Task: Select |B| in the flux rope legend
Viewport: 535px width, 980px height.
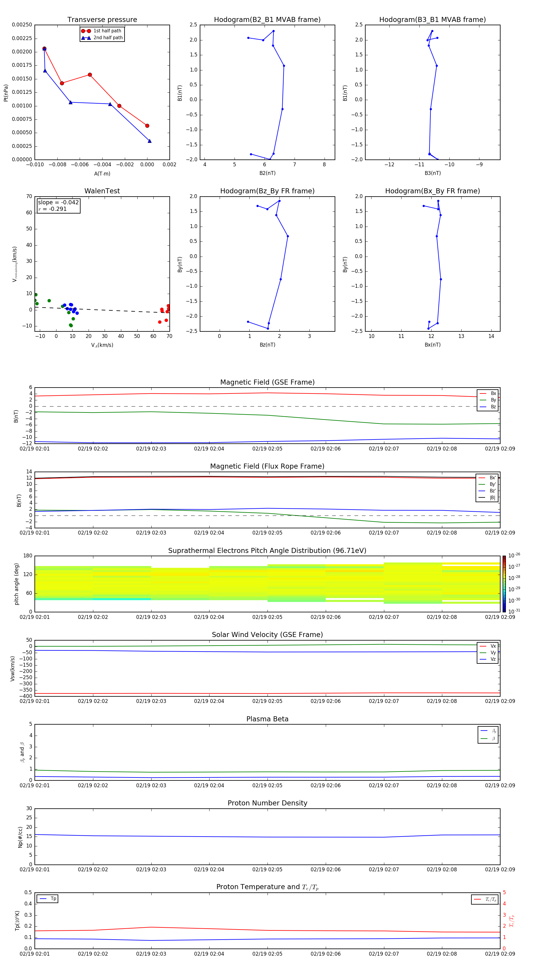Action: click(x=487, y=498)
